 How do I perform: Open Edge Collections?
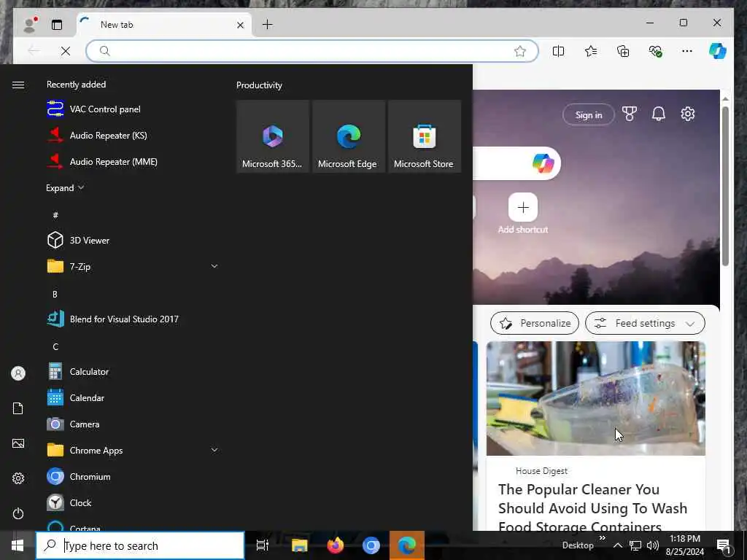(x=623, y=51)
